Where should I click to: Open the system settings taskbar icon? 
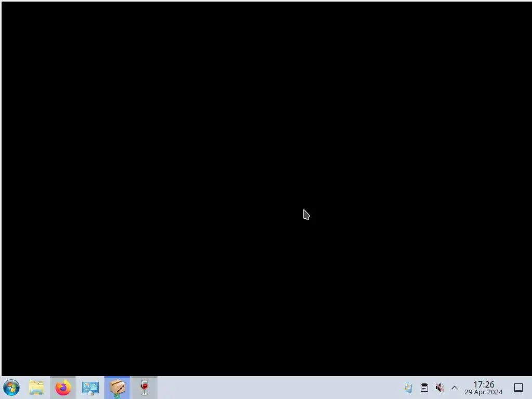click(x=90, y=388)
